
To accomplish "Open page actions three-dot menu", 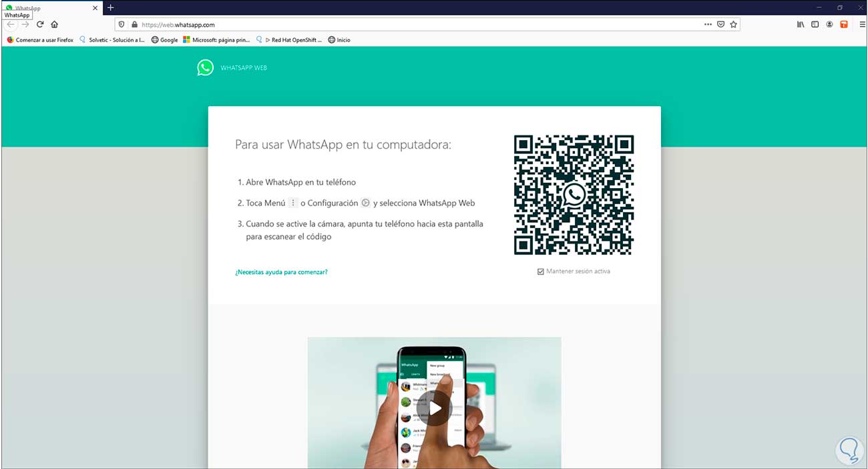I will pyautogui.click(x=708, y=24).
